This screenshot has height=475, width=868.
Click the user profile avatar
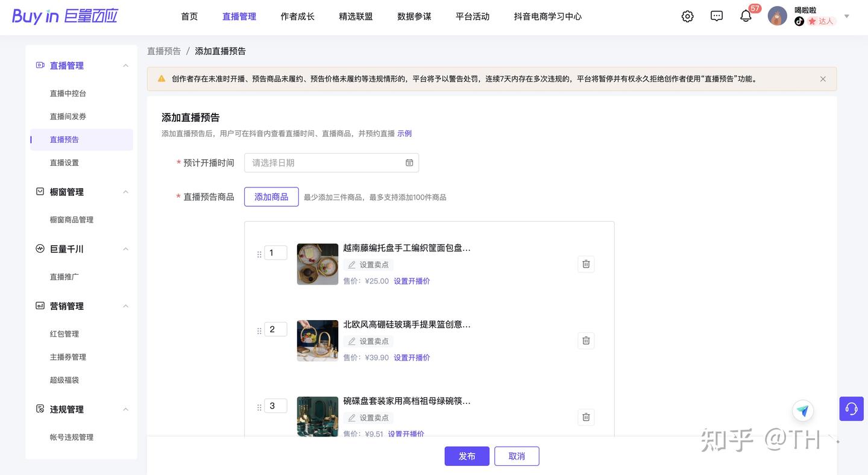click(x=778, y=16)
